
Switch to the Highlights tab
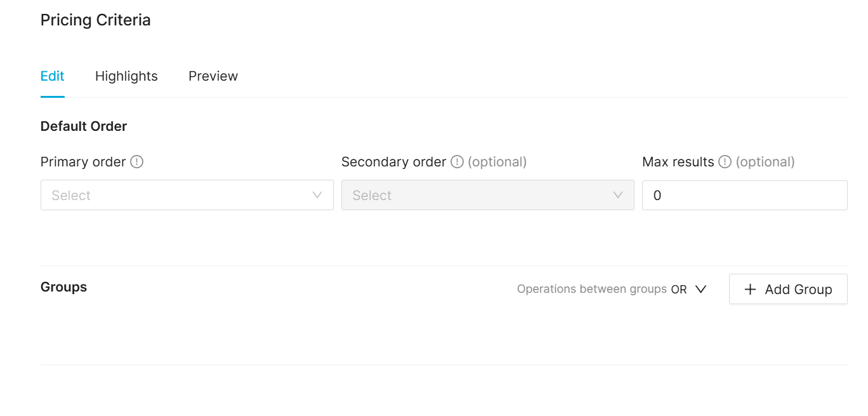(x=126, y=76)
